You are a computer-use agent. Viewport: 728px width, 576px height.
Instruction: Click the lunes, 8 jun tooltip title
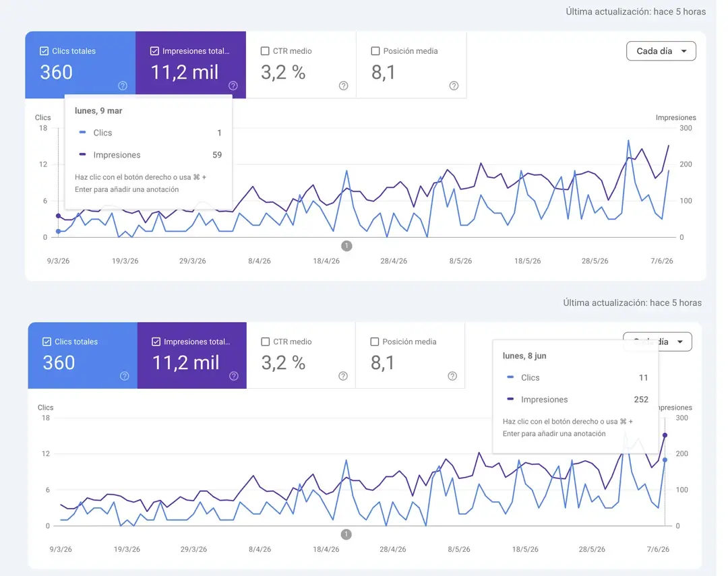[524, 356]
